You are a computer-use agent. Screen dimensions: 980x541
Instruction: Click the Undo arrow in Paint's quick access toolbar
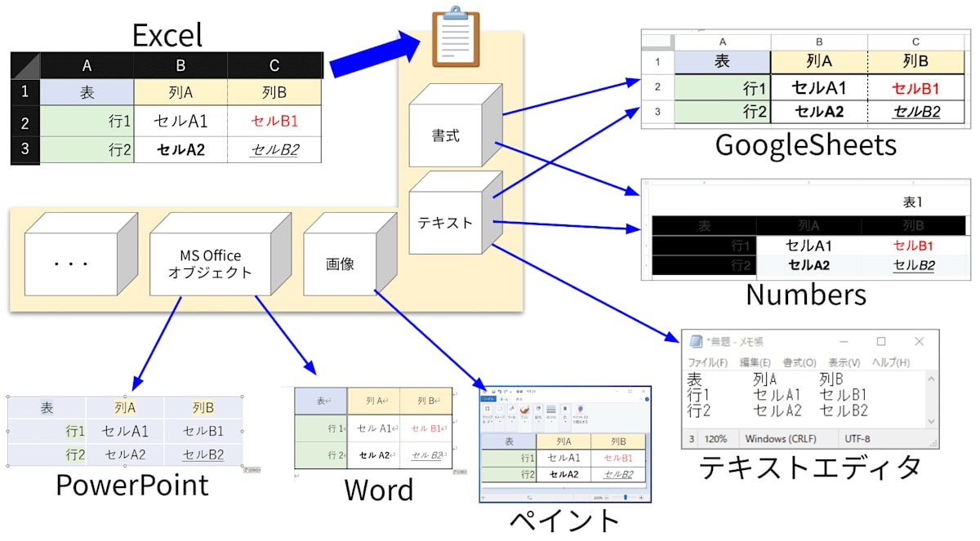pyautogui.click(x=500, y=392)
